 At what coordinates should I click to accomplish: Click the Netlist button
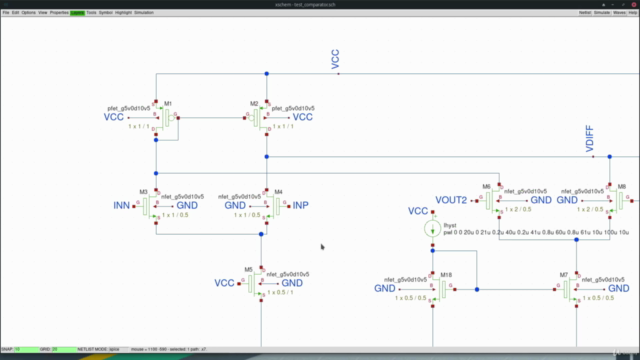(x=585, y=13)
